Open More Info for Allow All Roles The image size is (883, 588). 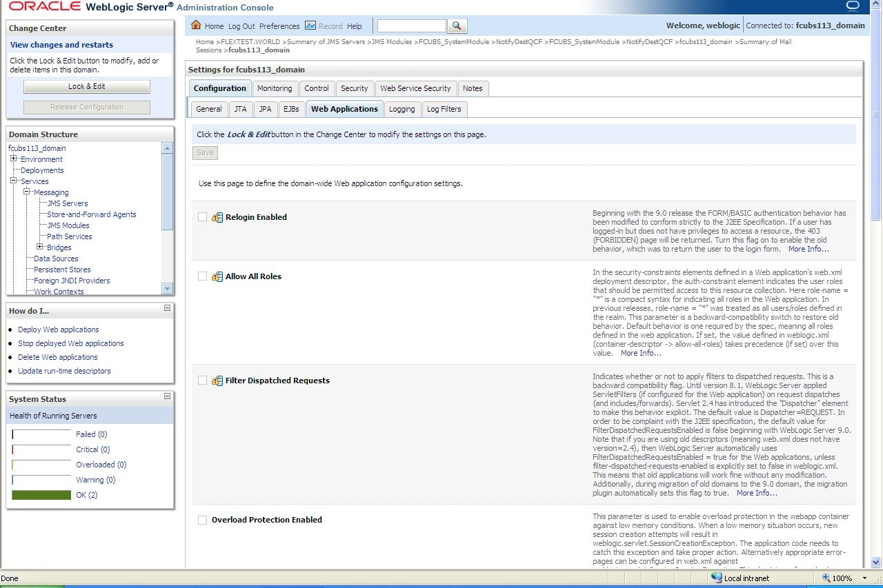[642, 353]
